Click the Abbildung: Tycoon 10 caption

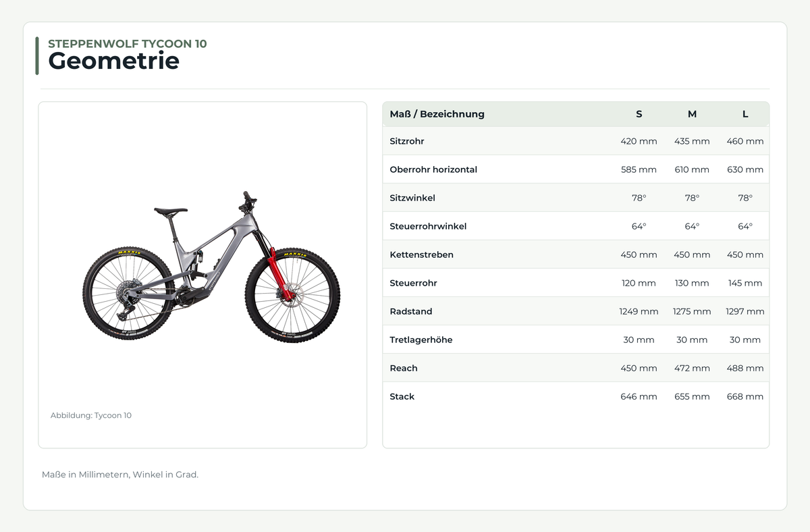point(91,415)
